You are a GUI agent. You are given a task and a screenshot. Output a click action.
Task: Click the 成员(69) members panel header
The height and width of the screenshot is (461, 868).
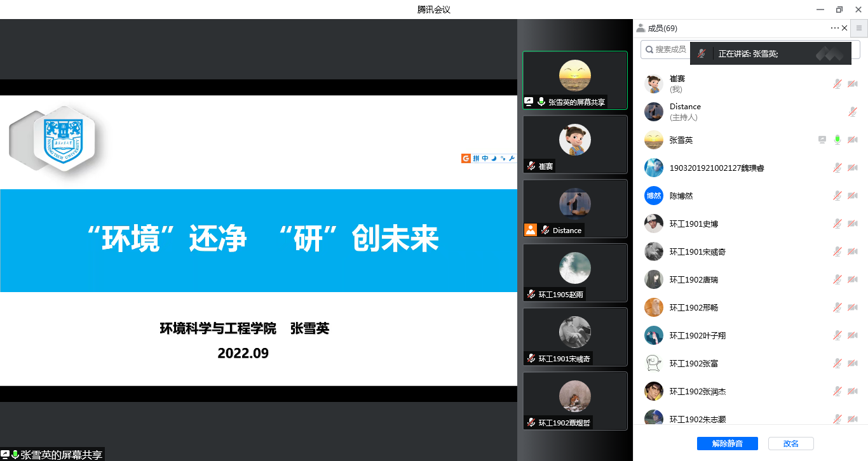click(657, 28)
